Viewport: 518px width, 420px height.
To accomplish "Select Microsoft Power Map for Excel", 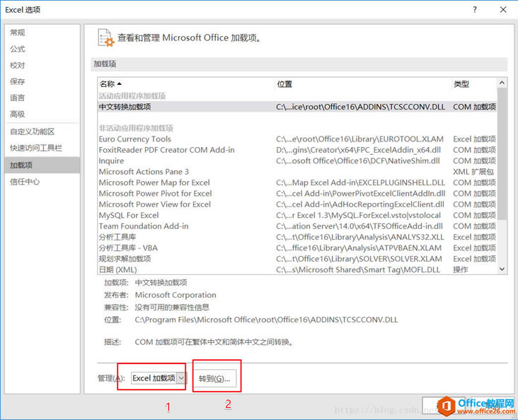I will click(x=297, y=182).
